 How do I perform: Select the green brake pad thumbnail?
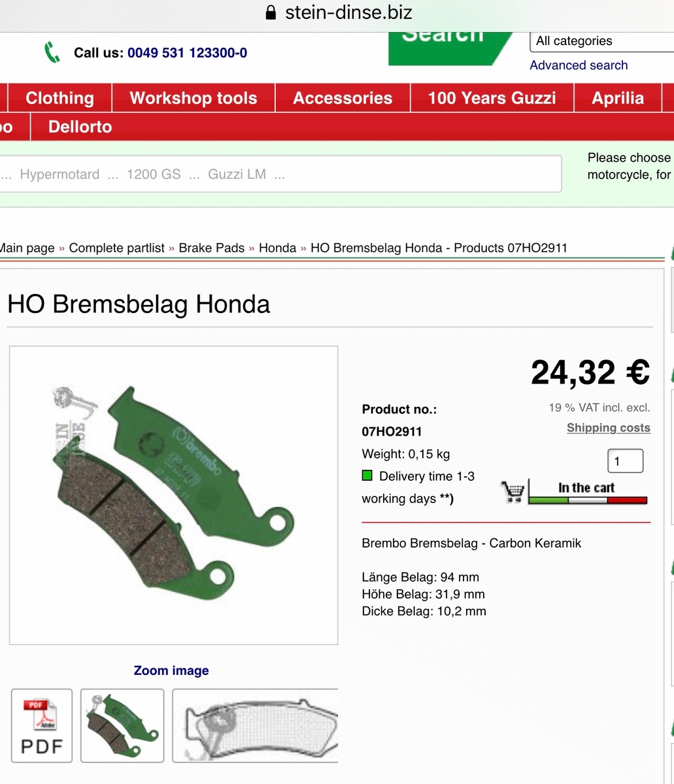click(122, 725)
